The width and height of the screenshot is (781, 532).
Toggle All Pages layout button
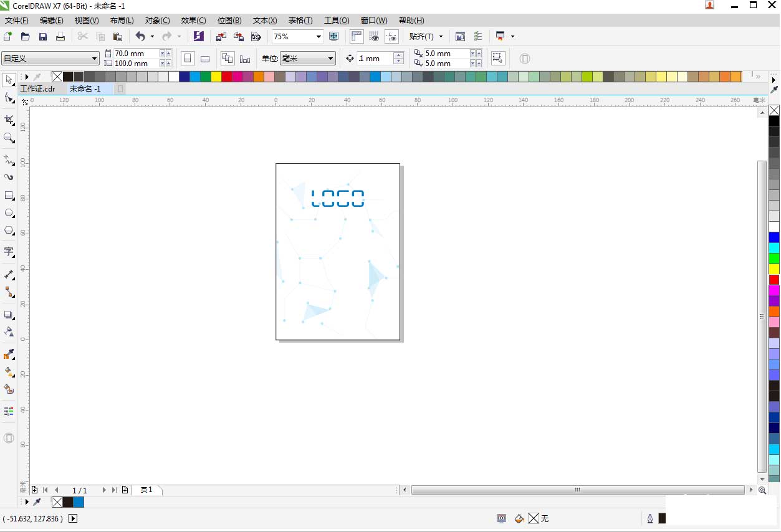pyautogui.click(x=228, y=59)
